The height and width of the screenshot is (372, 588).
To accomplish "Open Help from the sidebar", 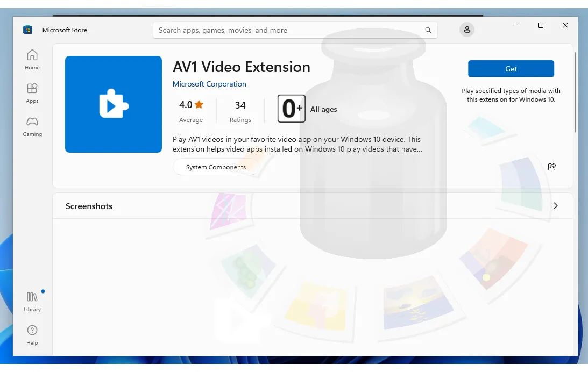I will tap(32, 335).
